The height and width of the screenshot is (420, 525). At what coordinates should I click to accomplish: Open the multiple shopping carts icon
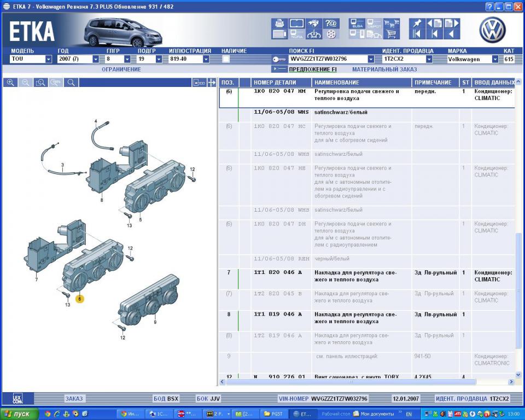[x=392, y=24]
